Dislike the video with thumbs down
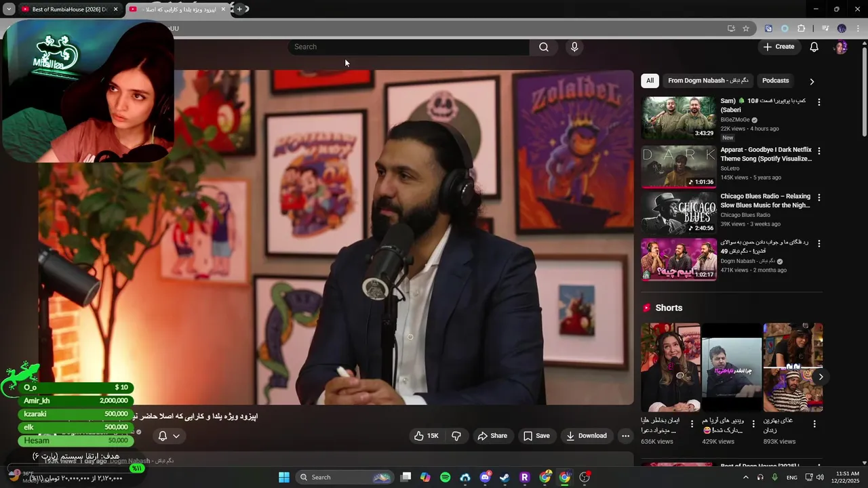The image size is (868, 488). click(456, 436)
